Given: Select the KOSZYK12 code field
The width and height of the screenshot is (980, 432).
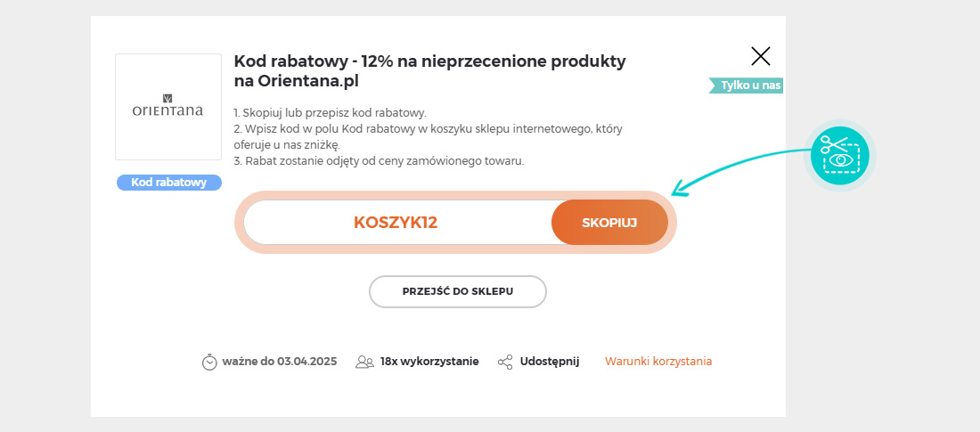Looking at the screenshot, I should (x=397, y=223).
